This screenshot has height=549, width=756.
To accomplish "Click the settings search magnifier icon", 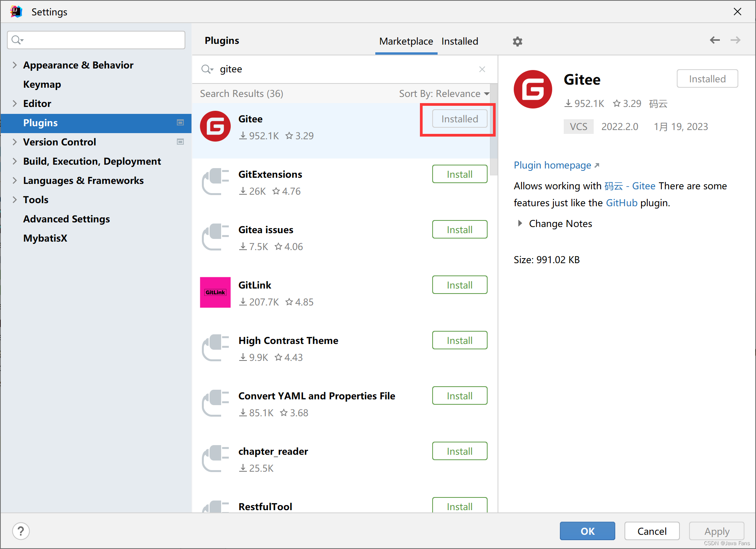I will (x=17, y=40).
